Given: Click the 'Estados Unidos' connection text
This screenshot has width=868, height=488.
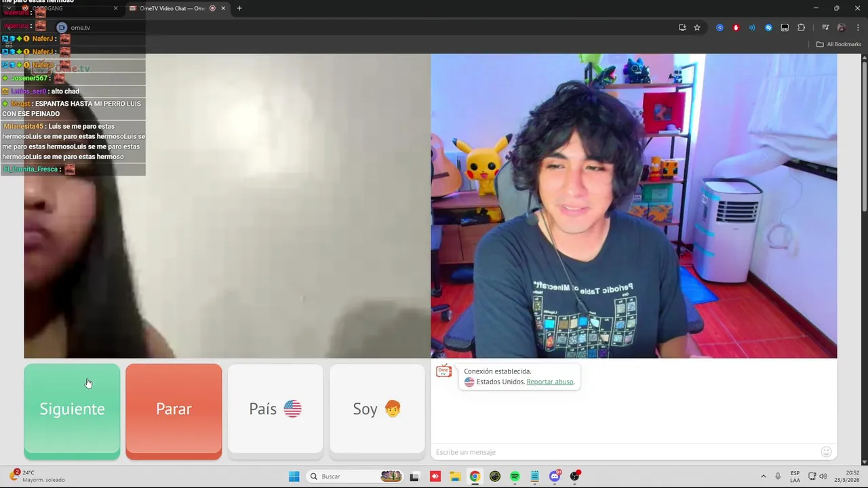Looking at the screenshot, I should [500, 382].
